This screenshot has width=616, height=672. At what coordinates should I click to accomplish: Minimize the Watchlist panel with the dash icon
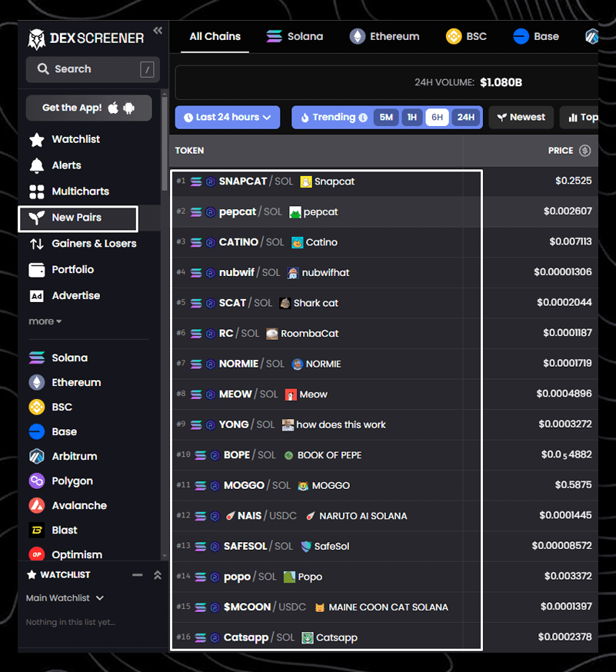(x=137, y=575)
